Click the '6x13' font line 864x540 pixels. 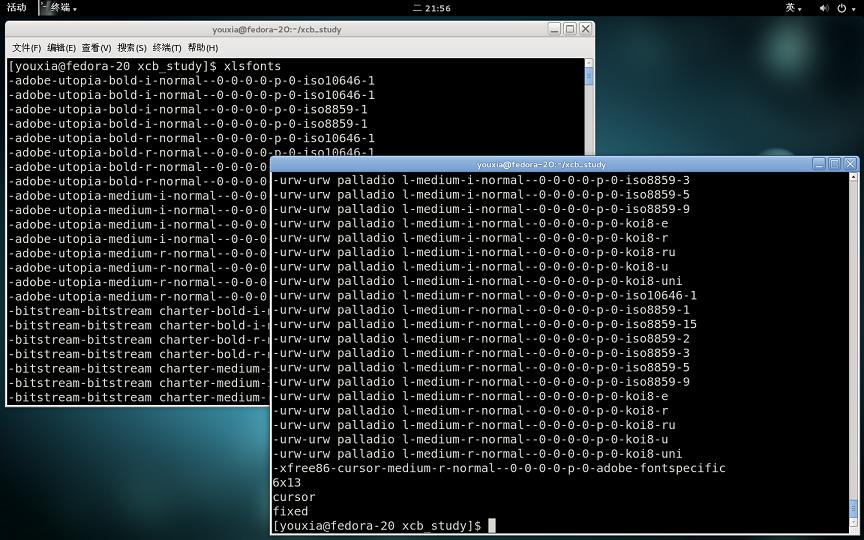click(x=287, y=483)
